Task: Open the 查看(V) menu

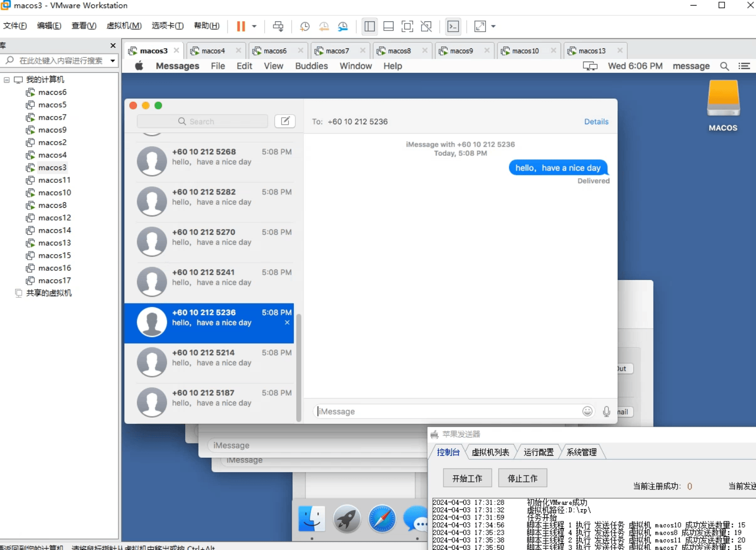Action: click(83, 26)
